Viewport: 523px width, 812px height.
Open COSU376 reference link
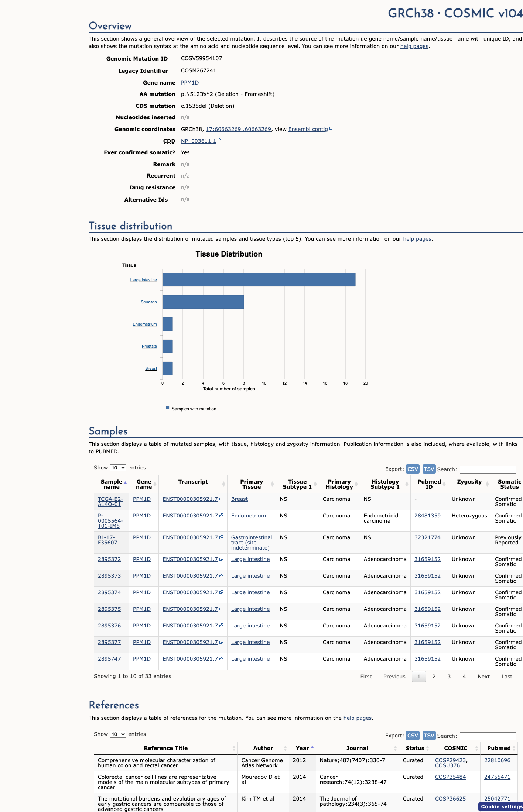coord(447,765)
